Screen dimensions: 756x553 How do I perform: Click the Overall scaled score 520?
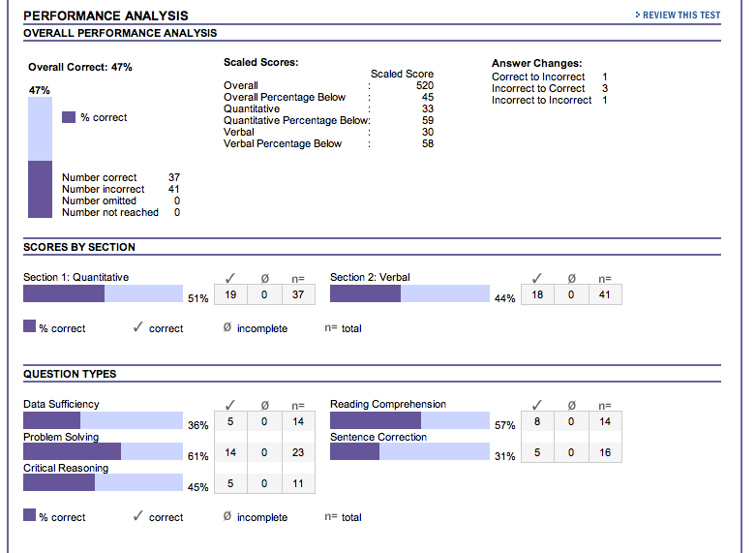[425, 85]
